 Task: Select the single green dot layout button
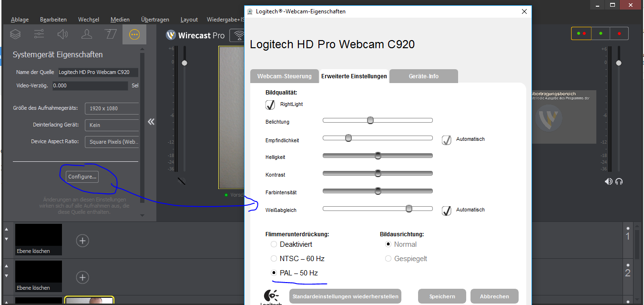601,33
